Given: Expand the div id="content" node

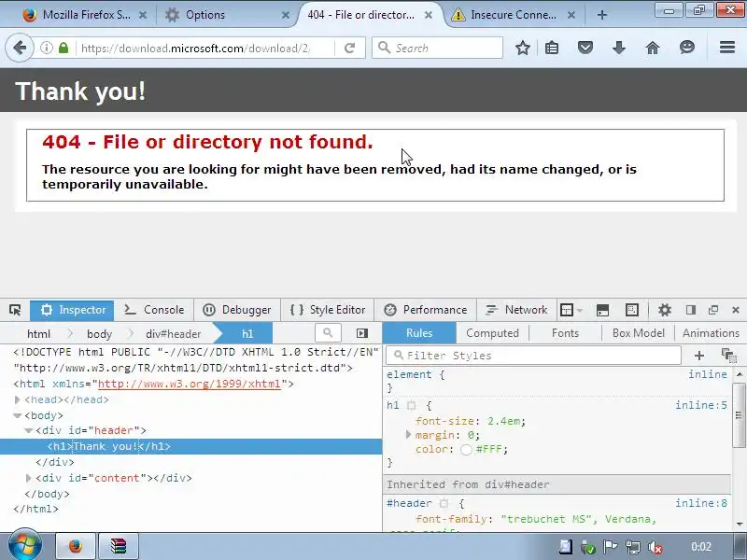Looking at the screenshot, I should [28, 478].
